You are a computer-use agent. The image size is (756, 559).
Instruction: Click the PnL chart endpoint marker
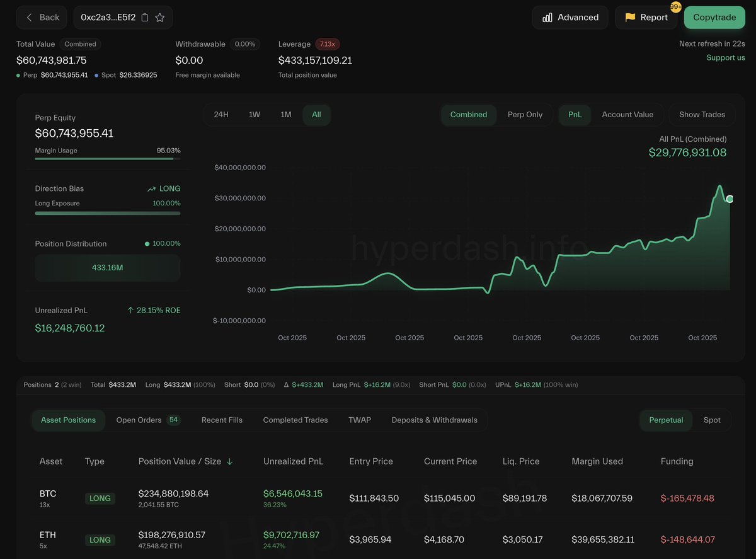point(730,199)
